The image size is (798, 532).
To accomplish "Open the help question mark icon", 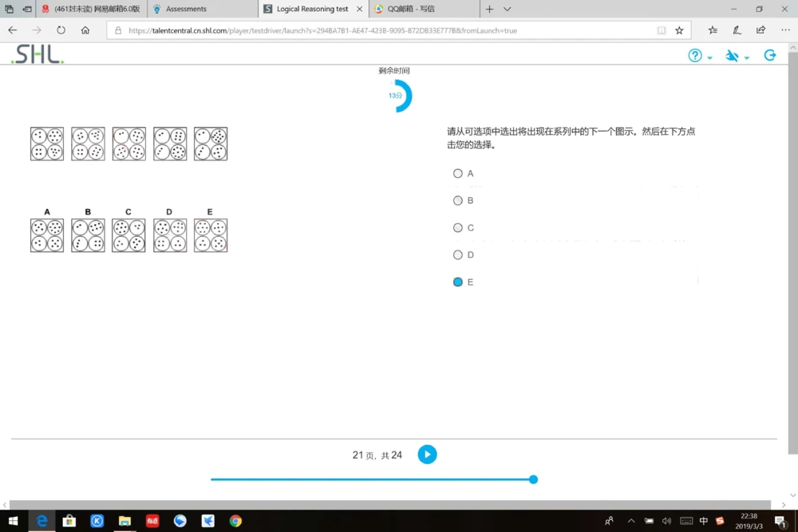I will tap(693, 56).
